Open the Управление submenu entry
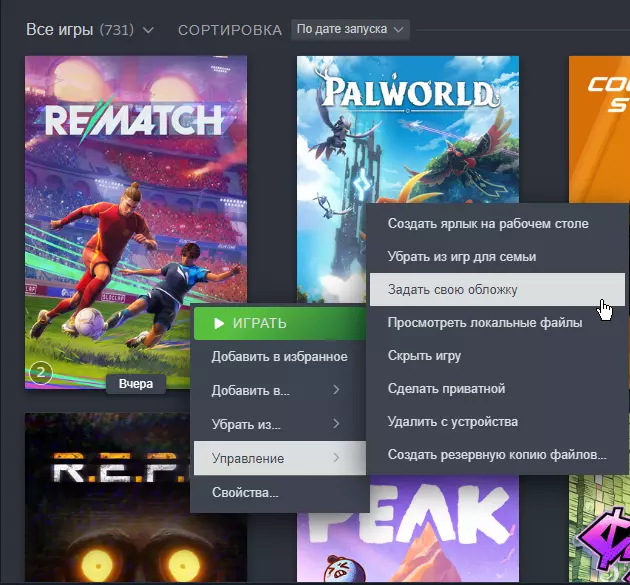Screen dimensions: 630x585 (x=280, y=458)
